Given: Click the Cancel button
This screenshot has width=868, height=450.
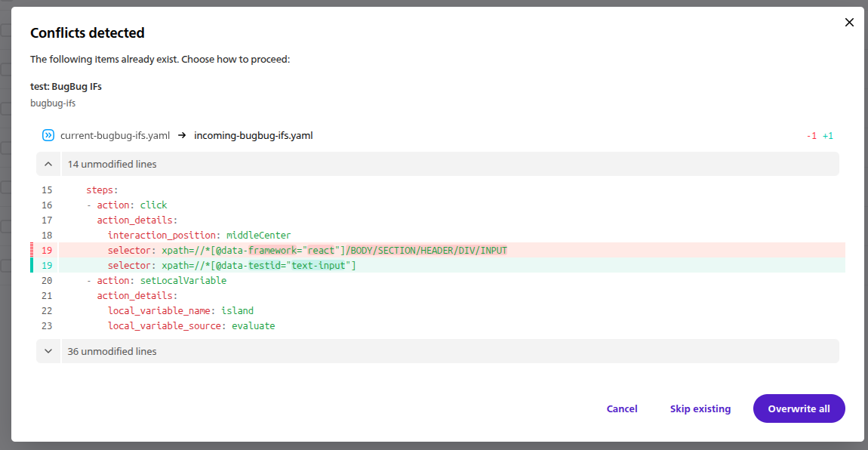Looking at the screenshot, I should click(x=622, y=408).
